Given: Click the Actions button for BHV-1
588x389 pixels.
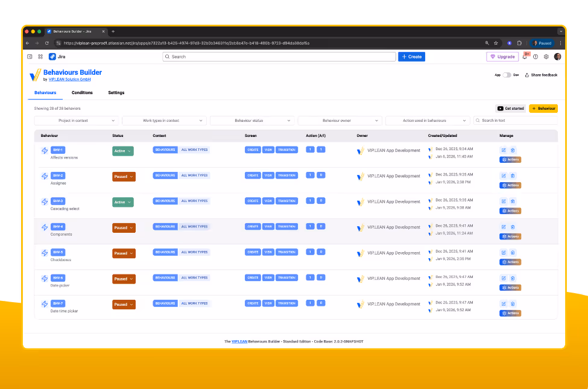Looking at the screenshot, I should pyautogui.click(x=510, y=160).
